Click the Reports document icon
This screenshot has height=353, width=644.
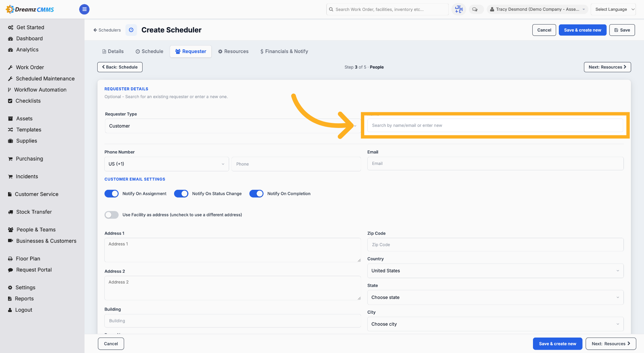[10, 299]
